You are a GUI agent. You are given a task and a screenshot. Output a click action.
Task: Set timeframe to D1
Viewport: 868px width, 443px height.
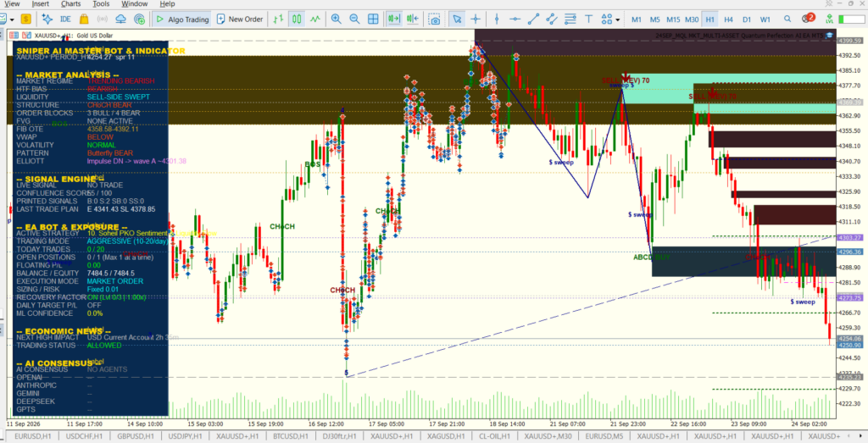click(x=747, y=19)
